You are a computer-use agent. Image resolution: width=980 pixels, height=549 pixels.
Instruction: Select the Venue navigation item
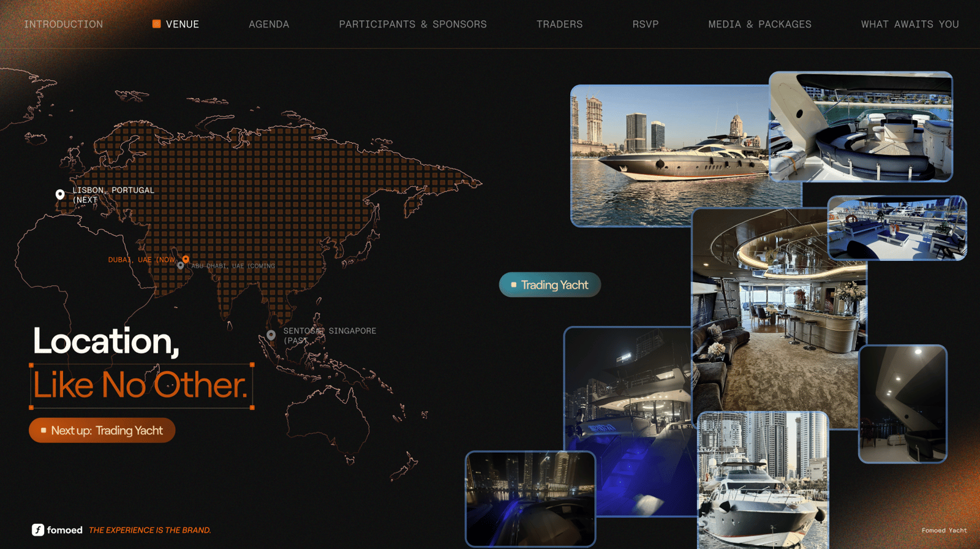click(x=183, y=25)
